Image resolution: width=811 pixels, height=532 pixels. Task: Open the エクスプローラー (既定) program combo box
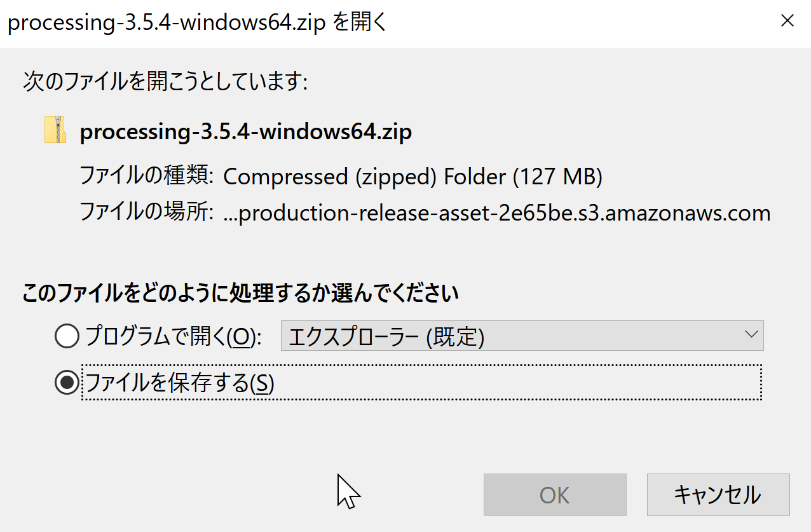tap(522, 336)
